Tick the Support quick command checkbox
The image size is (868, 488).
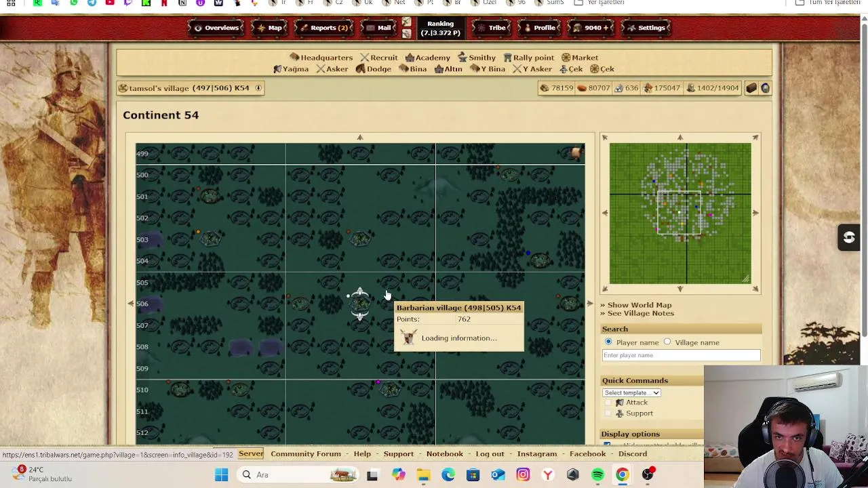[x=608, y=413]
